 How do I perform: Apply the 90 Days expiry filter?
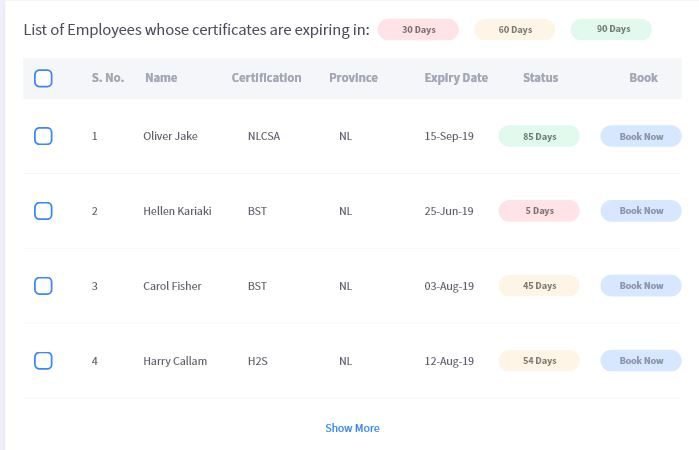tap(612, 30)
